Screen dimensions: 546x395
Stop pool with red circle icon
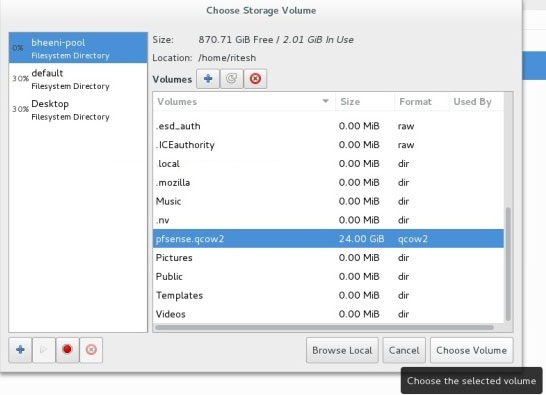(x=67, y=350)
